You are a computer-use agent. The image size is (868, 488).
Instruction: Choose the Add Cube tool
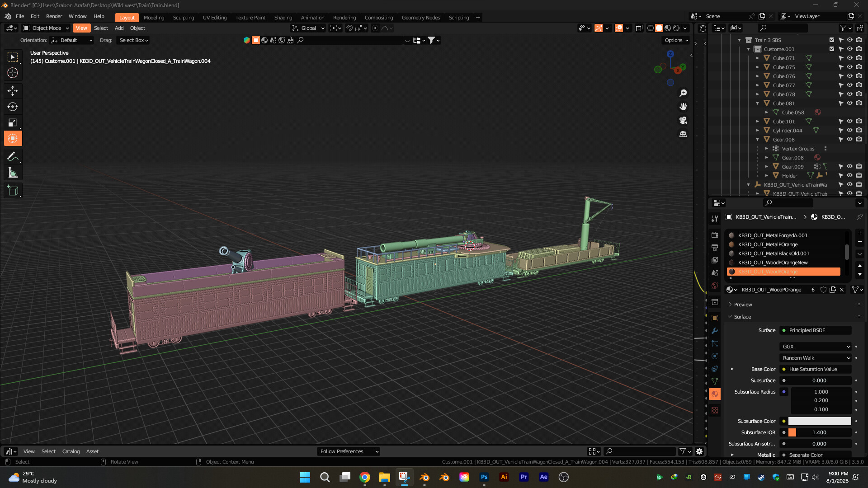tap(13, 191)
